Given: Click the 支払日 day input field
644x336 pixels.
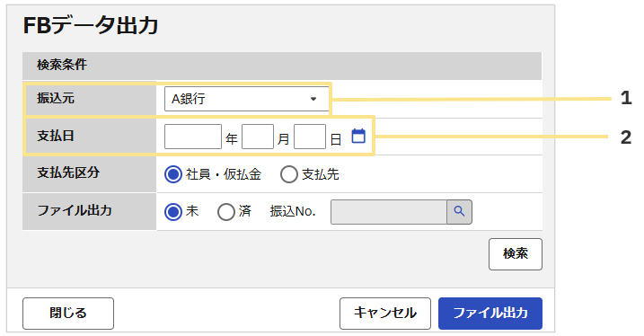Looking at the screenshot, I should pos(310,137).
